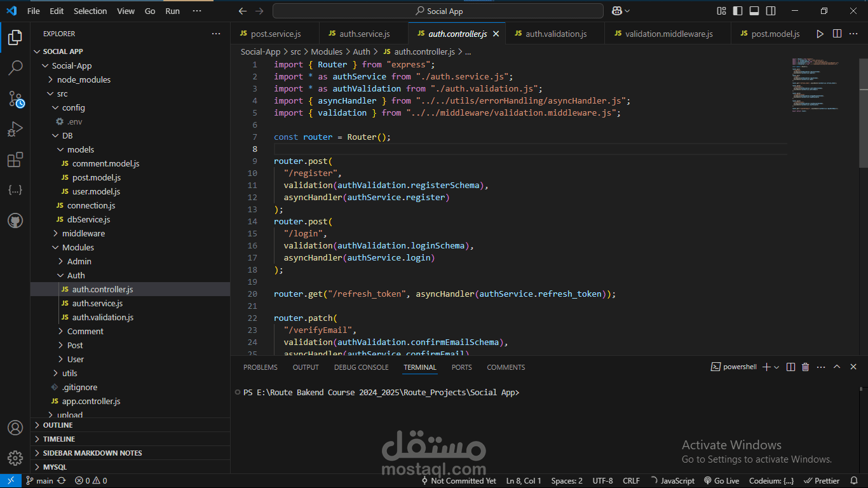Toggle the secondary side bar
Viewport: 868px width, 488px height.
pos(771,11)
